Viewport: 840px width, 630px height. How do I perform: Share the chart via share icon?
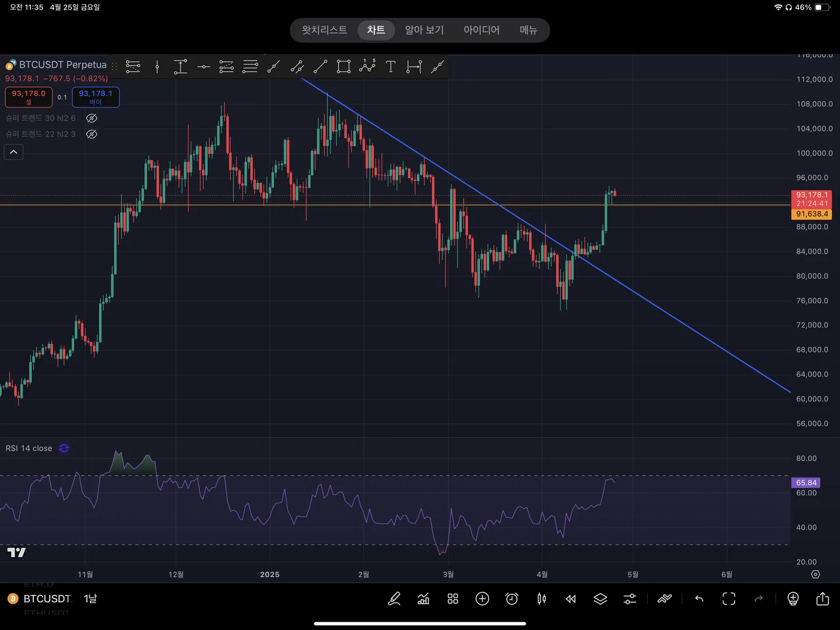823,598
